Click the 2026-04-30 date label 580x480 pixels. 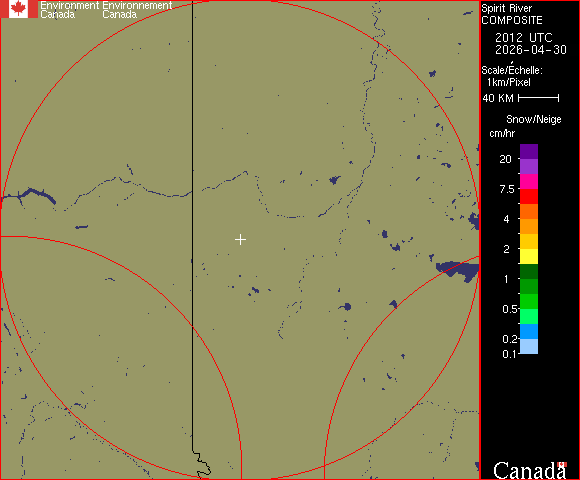tap(531, 50)
